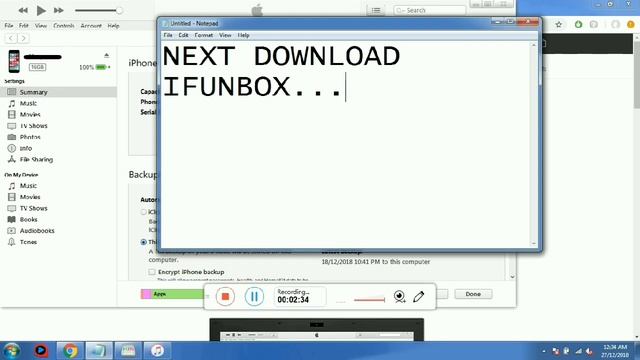This screenshot has width=640, height=360.
Task: Open the iTunes Controls menu
Action: tap(64, 26)
